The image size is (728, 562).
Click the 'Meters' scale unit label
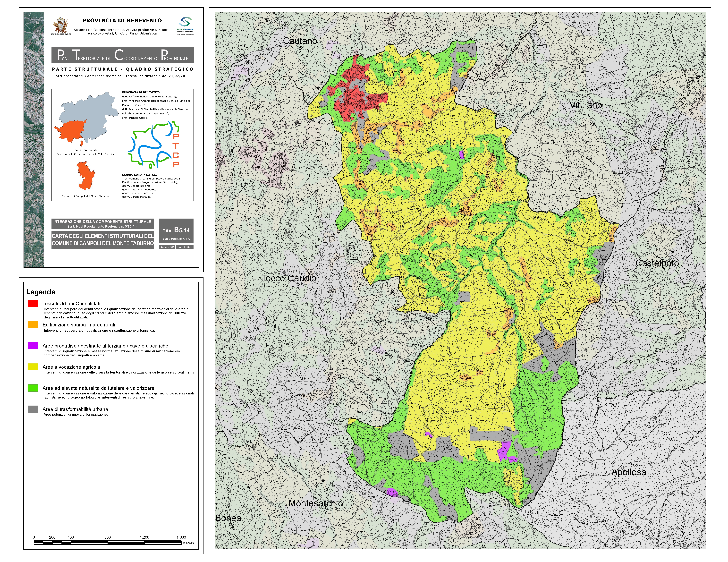point(188,543)
